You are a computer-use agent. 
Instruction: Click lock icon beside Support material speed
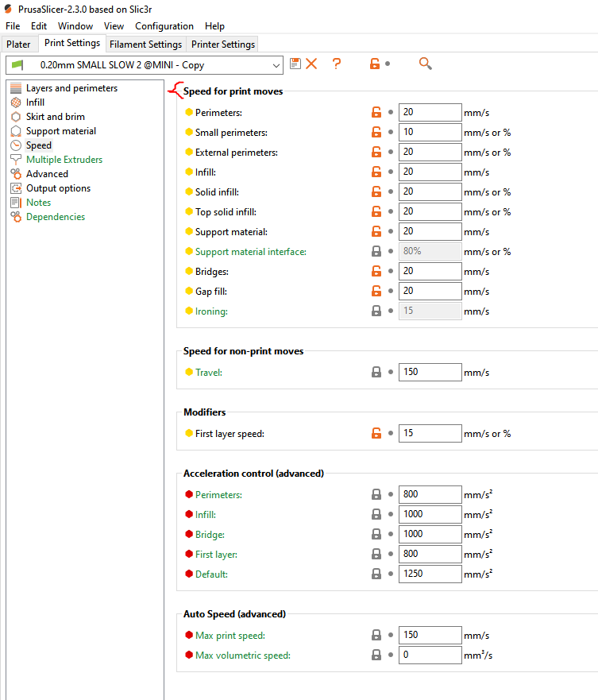pos(376,232)
